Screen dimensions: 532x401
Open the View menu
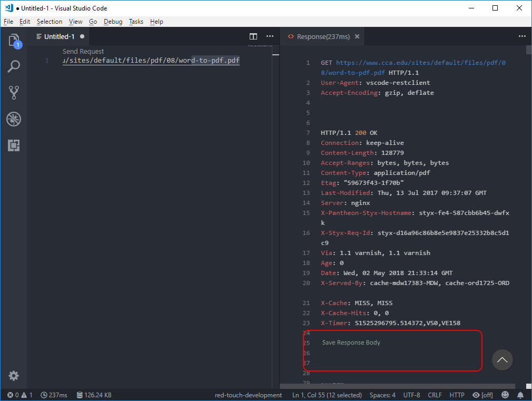click(75, 22)
